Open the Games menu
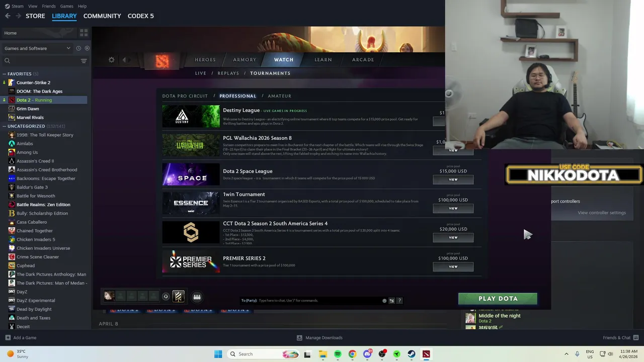This screenshot has width=644, height=362. click(x=66, y=6)
